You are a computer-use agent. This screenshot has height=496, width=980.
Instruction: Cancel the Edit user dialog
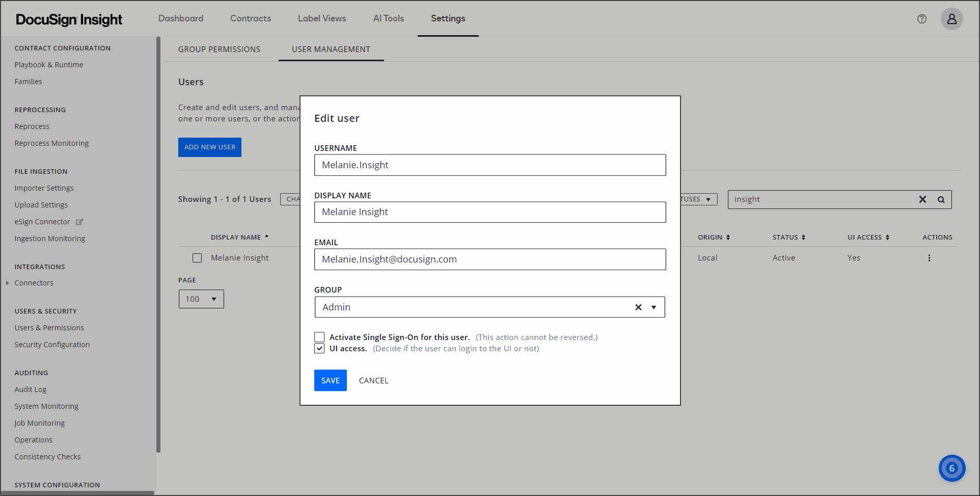[x=373, y=381]
